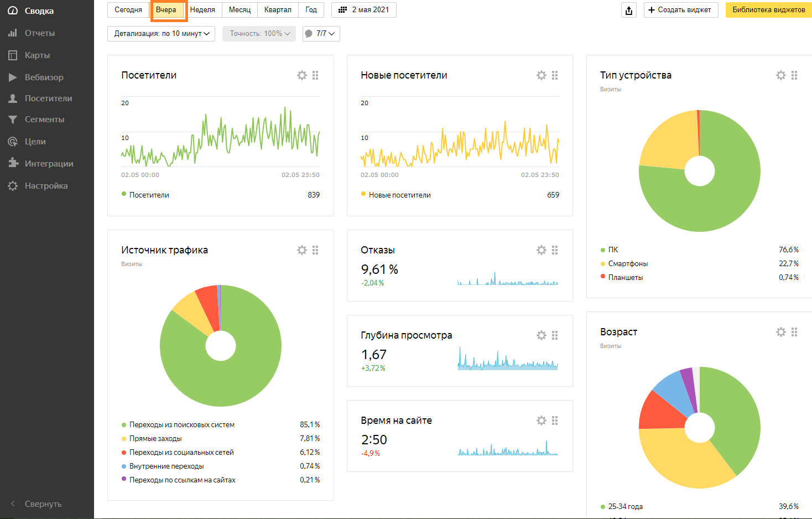This screenshot has width=812, height=519.
Task: Open Библиотека виджетов
Action: pos(768,10)
